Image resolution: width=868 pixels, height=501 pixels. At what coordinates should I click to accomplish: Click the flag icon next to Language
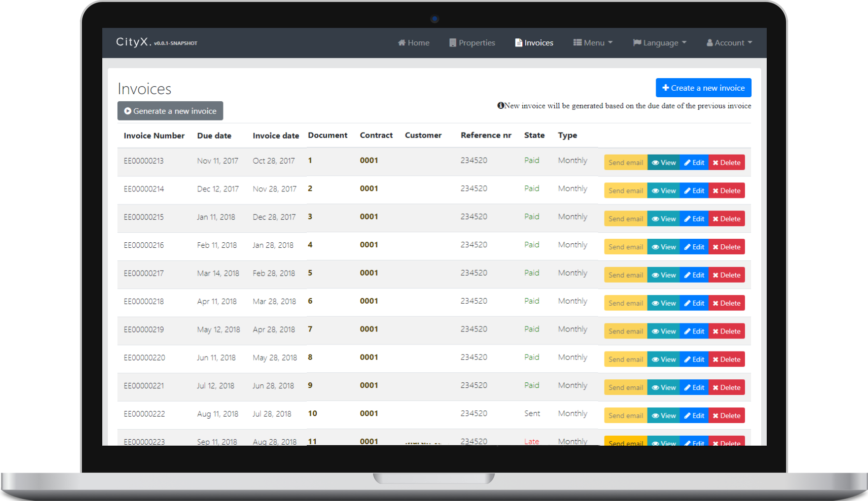tap(637, 43)
